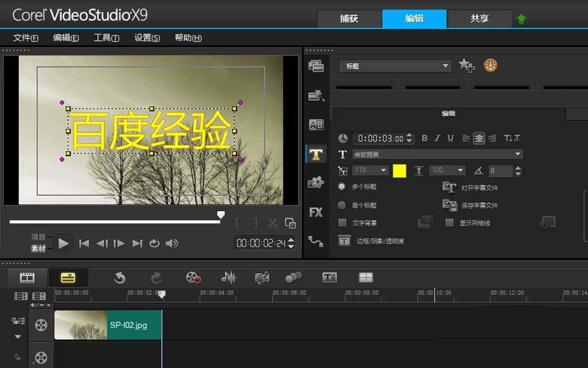Click the Redo icon above the timeline
This screenshot has width=588, height=368.
click(156, 278)
